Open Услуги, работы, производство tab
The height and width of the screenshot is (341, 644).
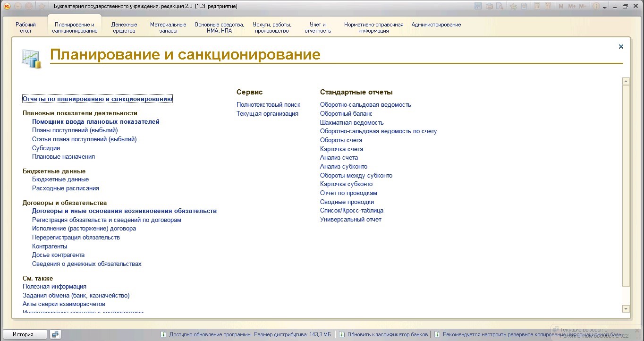point(272,27)
